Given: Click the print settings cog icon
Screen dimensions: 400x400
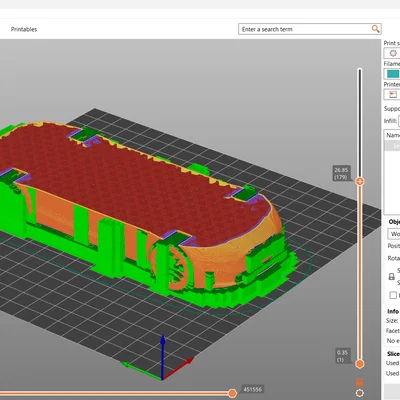Looking at the screenshot, I should (x=393, y=53).
